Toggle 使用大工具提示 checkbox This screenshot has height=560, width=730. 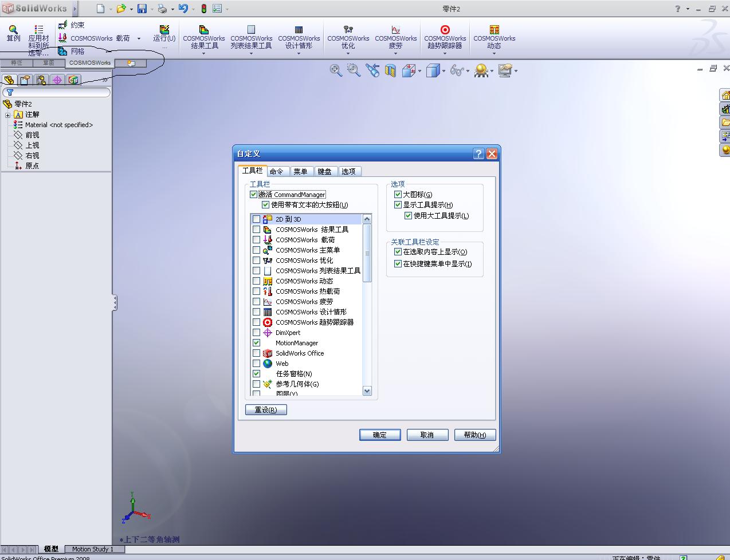point(408,216)
